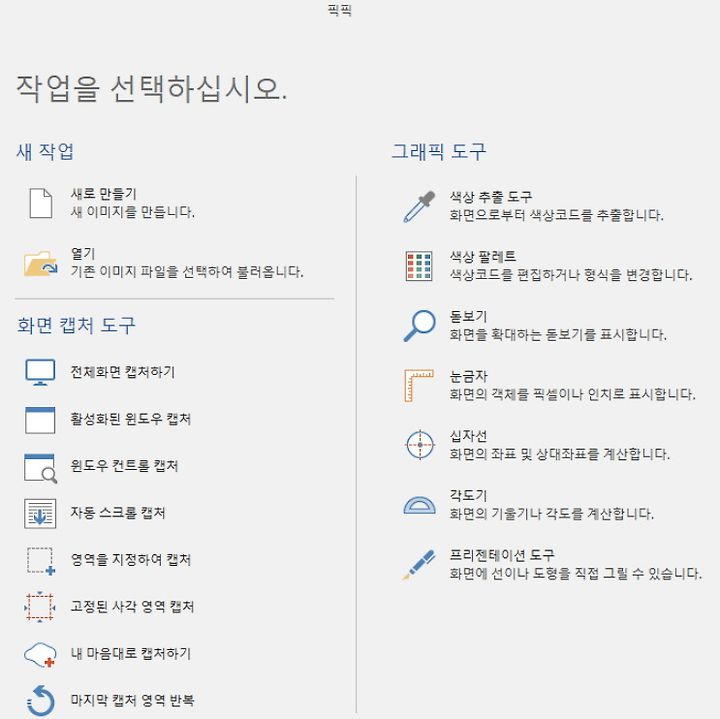
Task: Click the window icon for 활성화된 윈도우 캡처
Action: tap(40, 420)
